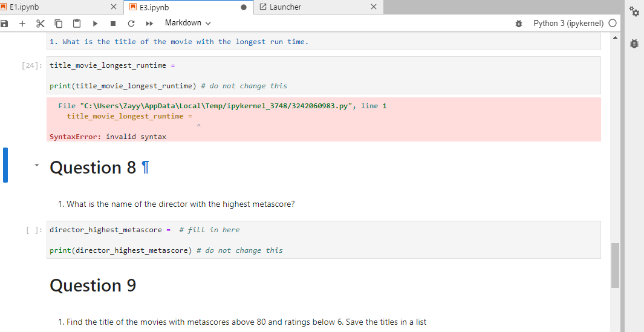Click the director_highest_metascore code cell
Screen dimensions: 644x332
click(x=324, y=240)
